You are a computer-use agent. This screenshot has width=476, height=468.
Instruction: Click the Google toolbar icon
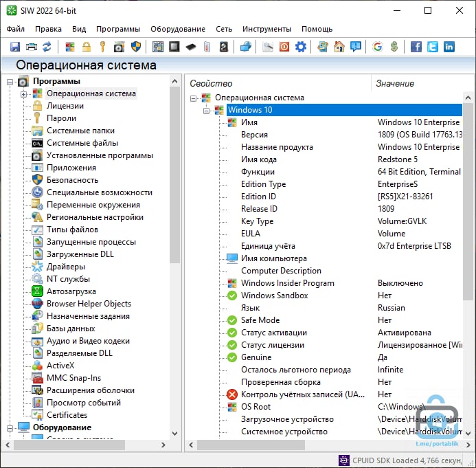click(x=378, y=47)
